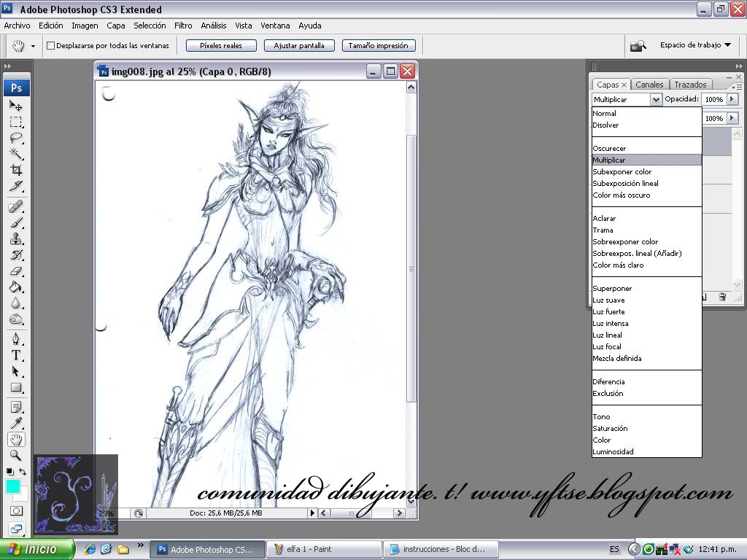Screen dimensions: 747x560
Task: Open the Opacidad slider arrow
Action: pyautogui.click(x=732, y=99)
